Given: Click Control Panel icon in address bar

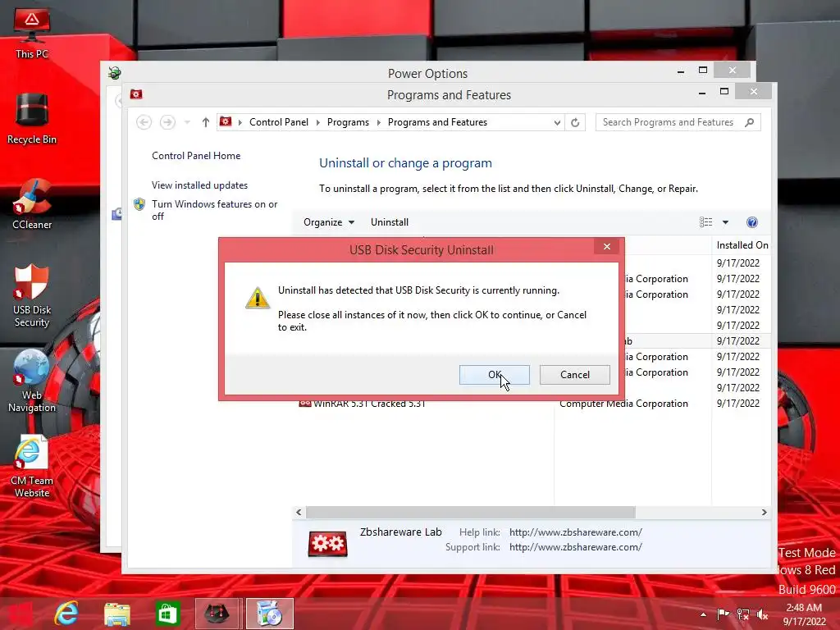Looking at the screenshot, I should (x=226, y=121).
